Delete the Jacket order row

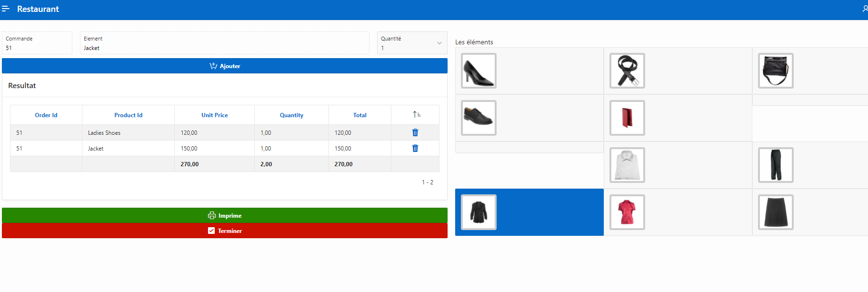click(x=415, y=149)
